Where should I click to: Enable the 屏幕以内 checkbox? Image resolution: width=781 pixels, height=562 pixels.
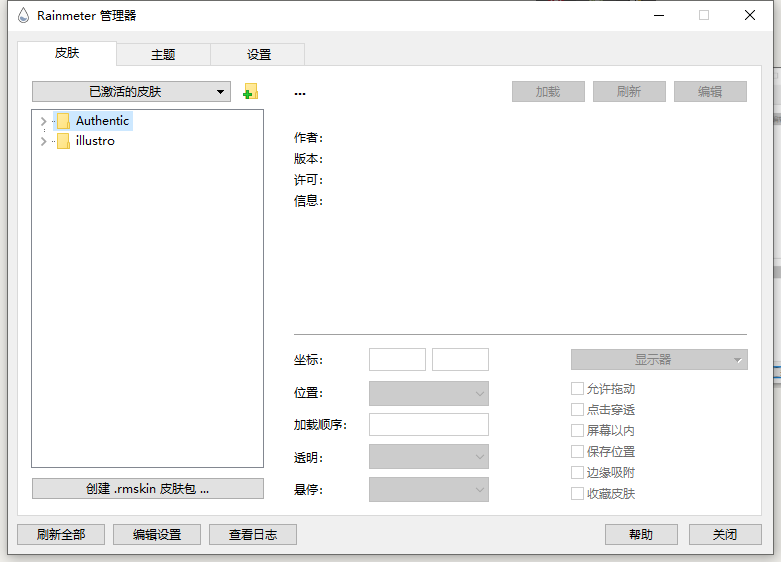(577, 430)
